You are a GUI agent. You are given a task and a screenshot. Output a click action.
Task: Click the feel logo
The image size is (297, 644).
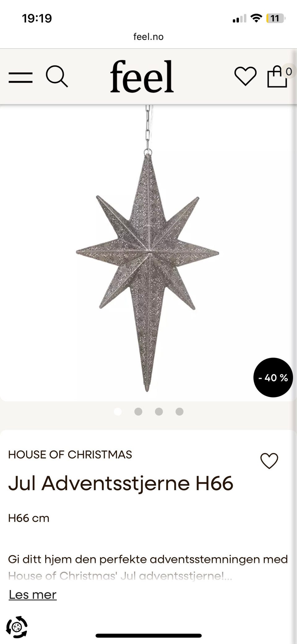(x=142, y=77)
